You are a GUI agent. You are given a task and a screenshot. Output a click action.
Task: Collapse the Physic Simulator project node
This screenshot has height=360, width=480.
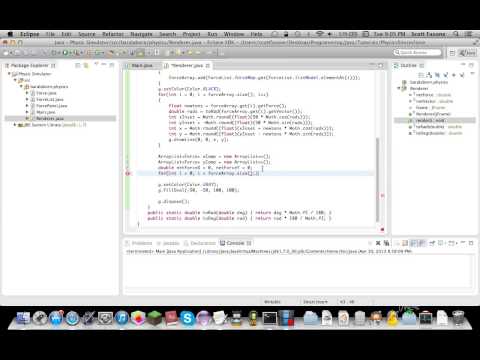[9, 74]
